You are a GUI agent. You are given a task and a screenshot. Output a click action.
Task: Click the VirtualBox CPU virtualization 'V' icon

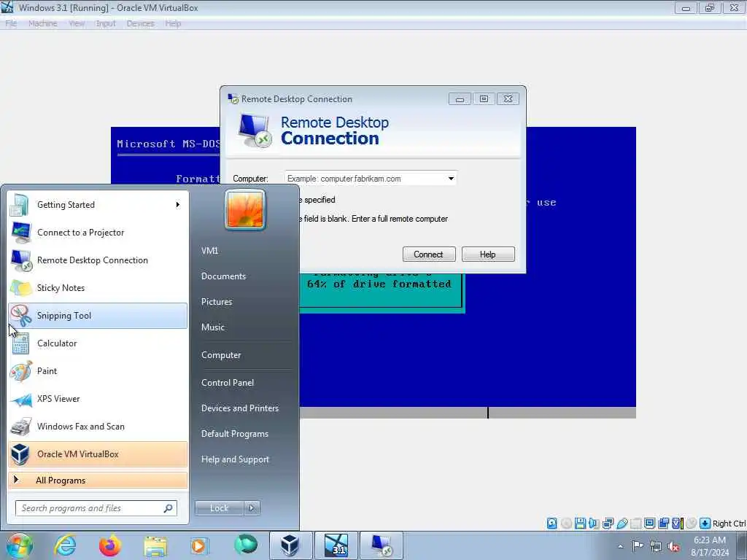click(x=678, y=524)
